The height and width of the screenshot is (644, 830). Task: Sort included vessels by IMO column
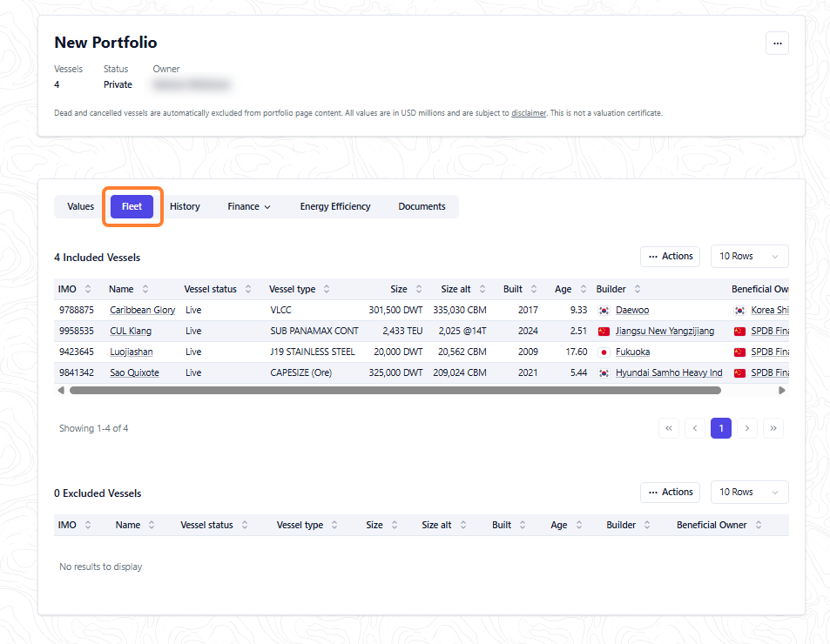point(88,289)
